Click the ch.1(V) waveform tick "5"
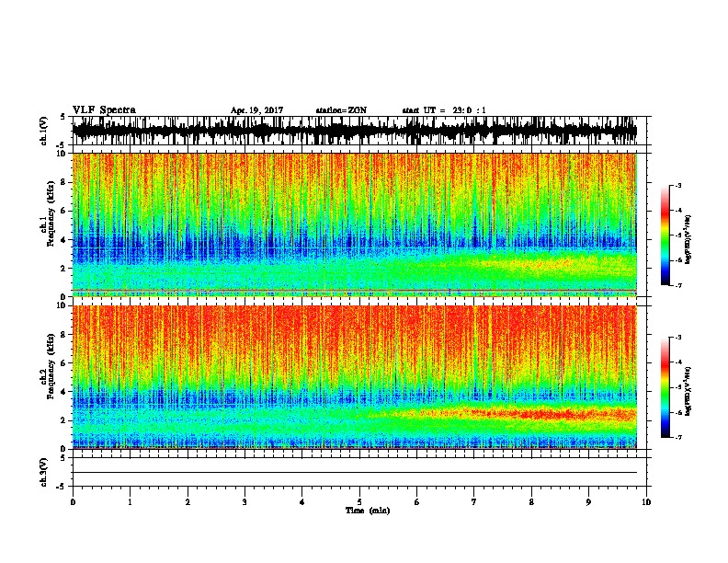Screen dimensions: 728x563 (x=63, y=118)
